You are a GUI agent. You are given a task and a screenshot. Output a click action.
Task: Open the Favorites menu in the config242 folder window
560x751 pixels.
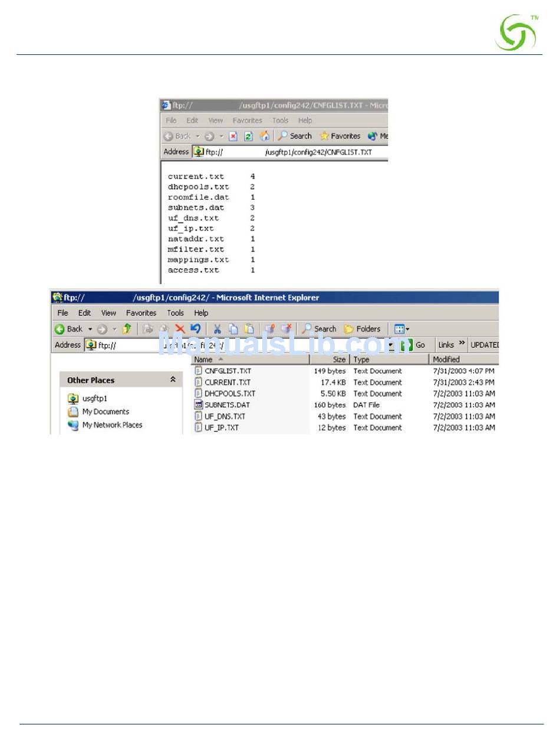141,313
